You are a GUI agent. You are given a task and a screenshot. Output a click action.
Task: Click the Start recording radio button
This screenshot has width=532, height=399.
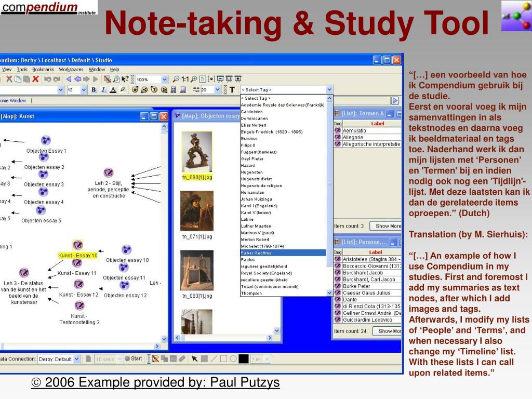(128, 358)
